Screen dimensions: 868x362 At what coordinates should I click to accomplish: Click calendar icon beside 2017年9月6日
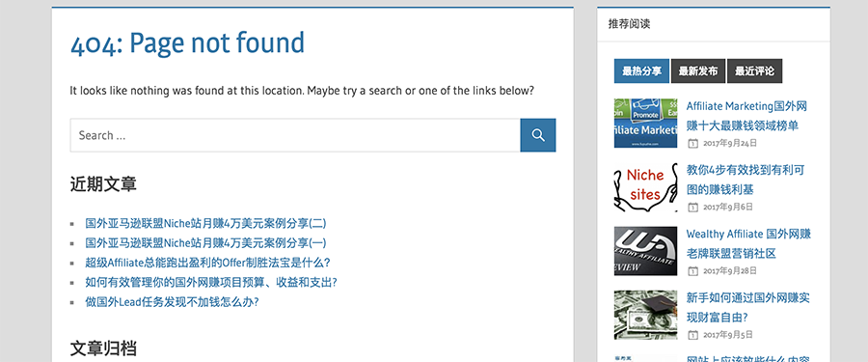[692, 207]
